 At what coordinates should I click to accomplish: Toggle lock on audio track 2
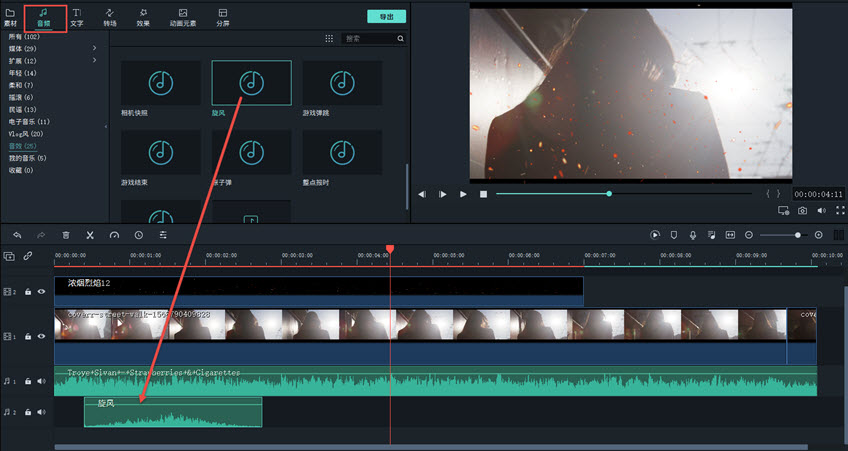pyautogui.click(x=29, y=412)
